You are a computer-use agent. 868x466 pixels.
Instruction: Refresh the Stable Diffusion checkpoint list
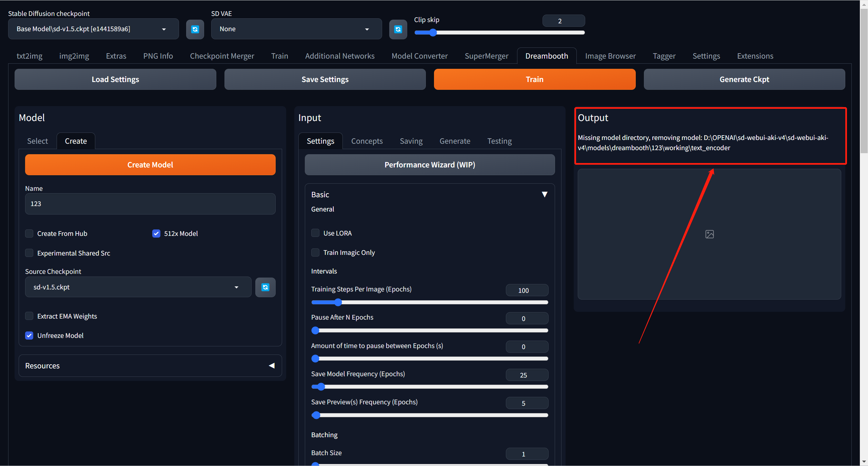195,29
